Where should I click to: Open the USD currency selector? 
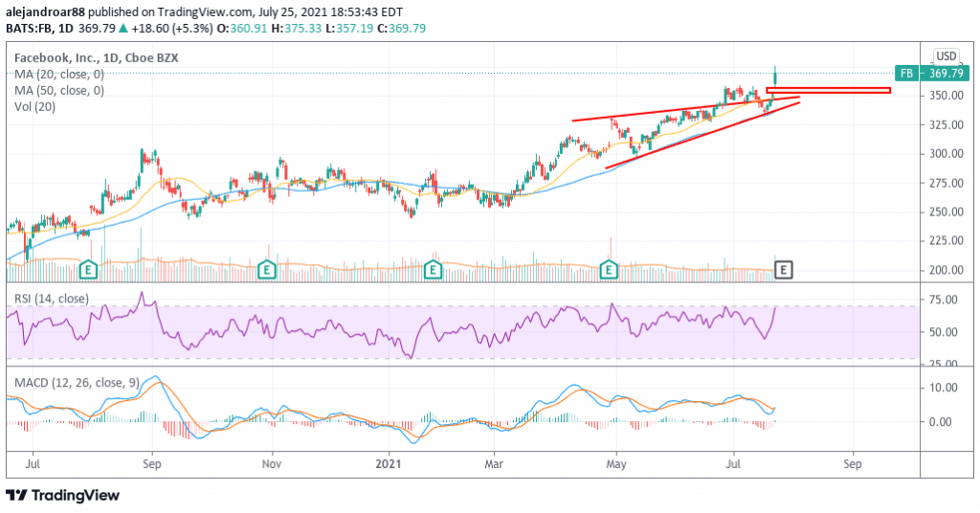click(947, 56)
